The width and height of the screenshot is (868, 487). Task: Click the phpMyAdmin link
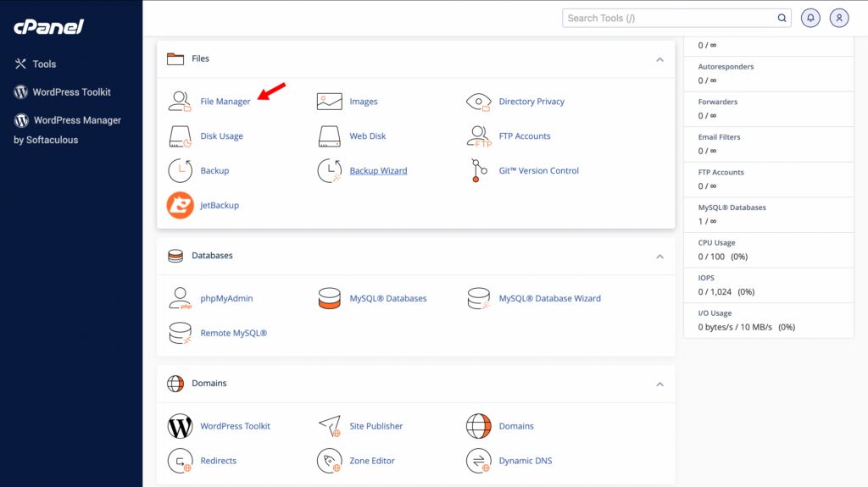(226, 298)
